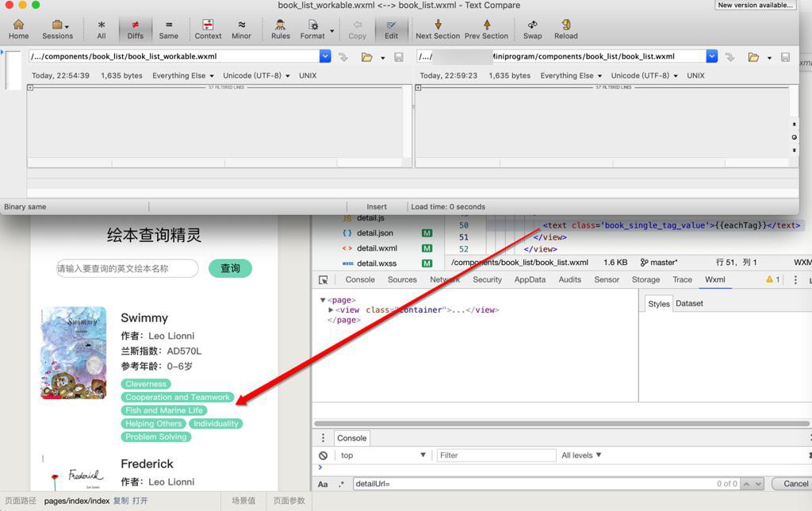This screenshot has width=812, height=511.
Task: Expand the right pane 57 filtered lines
Action: [418, 87]
